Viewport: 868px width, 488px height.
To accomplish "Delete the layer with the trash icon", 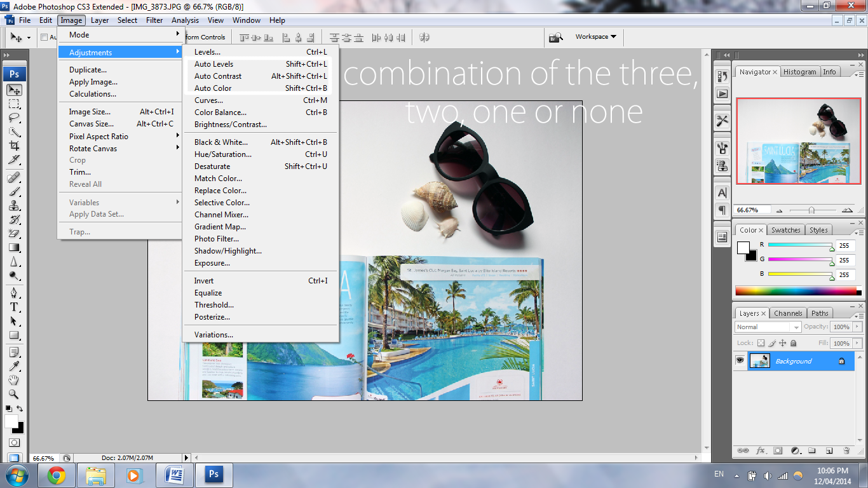I will pos(846,451).
